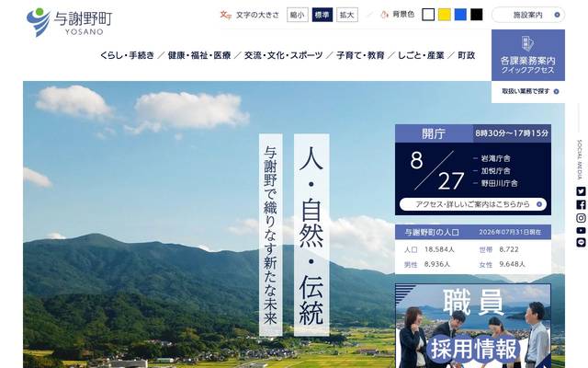Image resolution: width=588 pixels, height=368 pixels.
Task: Click the 文字の大きさ text size icon
Action: pyautogui.click(x=225, y=15)
